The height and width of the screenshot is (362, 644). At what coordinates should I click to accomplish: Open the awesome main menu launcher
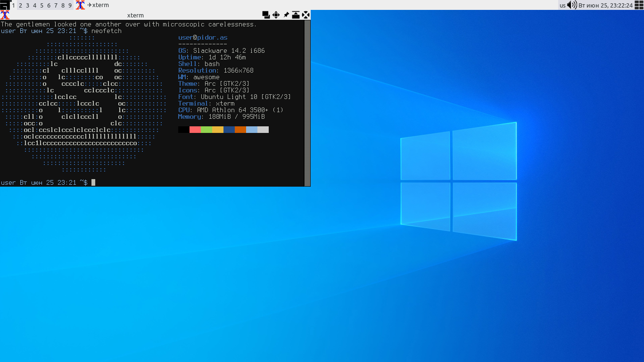(5, 5)
